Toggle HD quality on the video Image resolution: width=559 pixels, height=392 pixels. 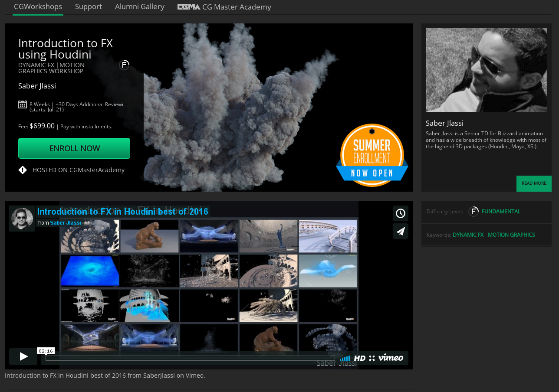[360, 358]
